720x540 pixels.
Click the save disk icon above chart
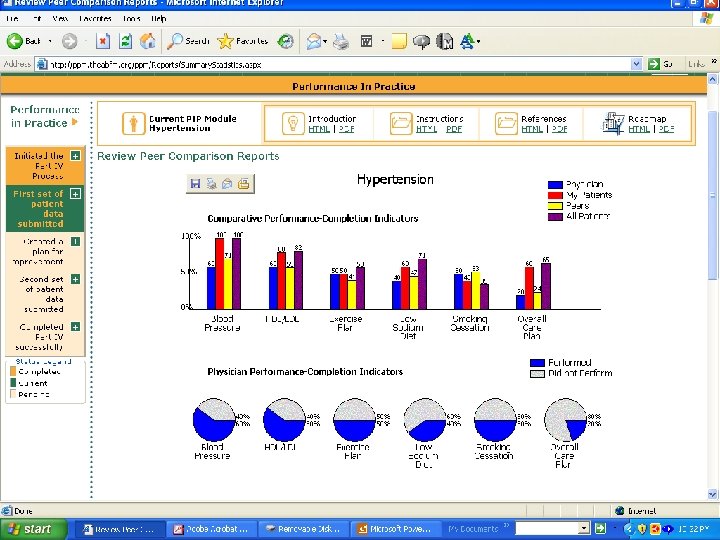click(195, 184)
